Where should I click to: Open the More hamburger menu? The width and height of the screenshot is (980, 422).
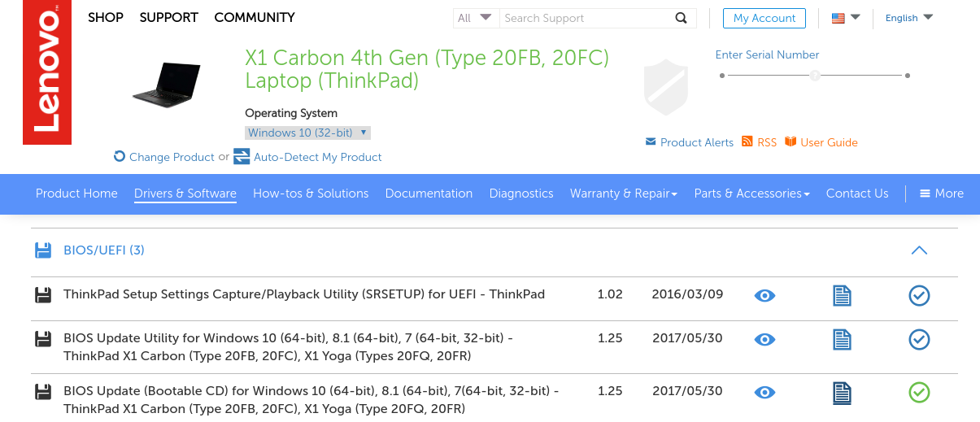(x=942, y=194)
